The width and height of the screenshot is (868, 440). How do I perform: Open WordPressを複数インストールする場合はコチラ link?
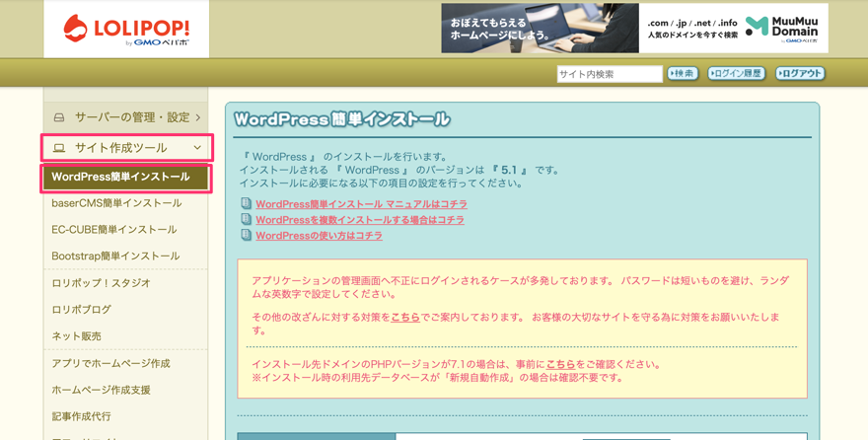coord(360,220)
